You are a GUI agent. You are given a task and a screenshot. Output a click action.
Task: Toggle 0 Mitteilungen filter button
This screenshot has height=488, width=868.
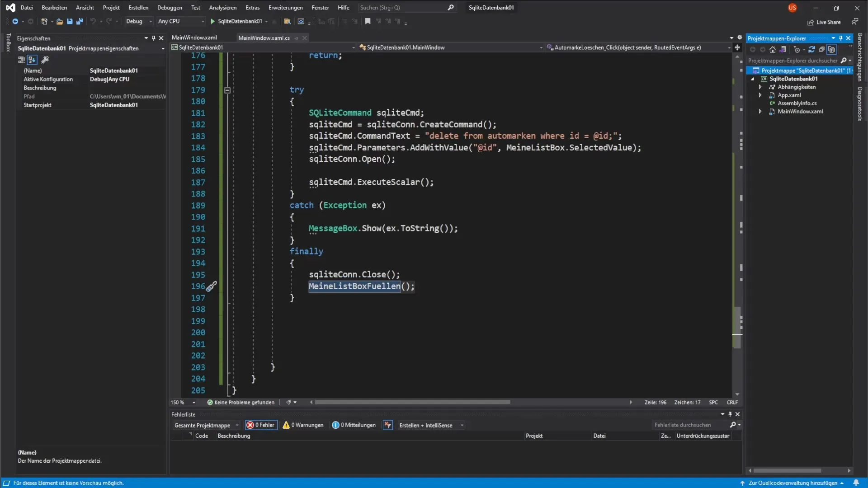[x=354, y=425]
